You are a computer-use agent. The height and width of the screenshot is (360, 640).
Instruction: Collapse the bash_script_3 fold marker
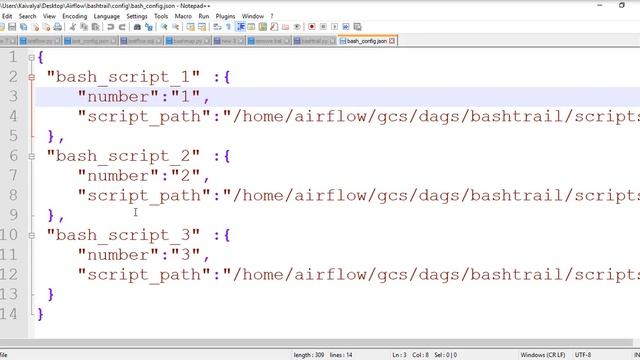click(x=31, y=235)
